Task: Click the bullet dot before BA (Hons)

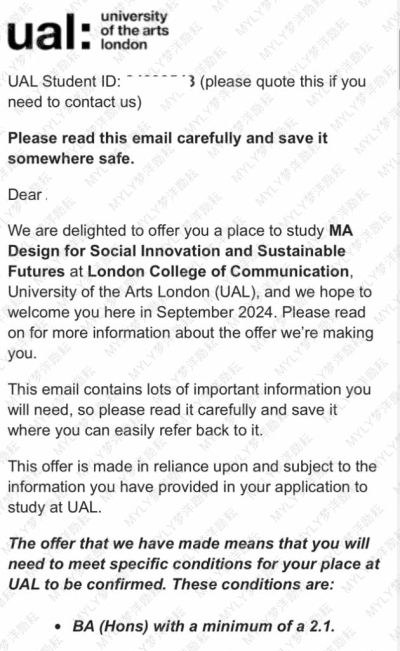Action: pos(58,627)
